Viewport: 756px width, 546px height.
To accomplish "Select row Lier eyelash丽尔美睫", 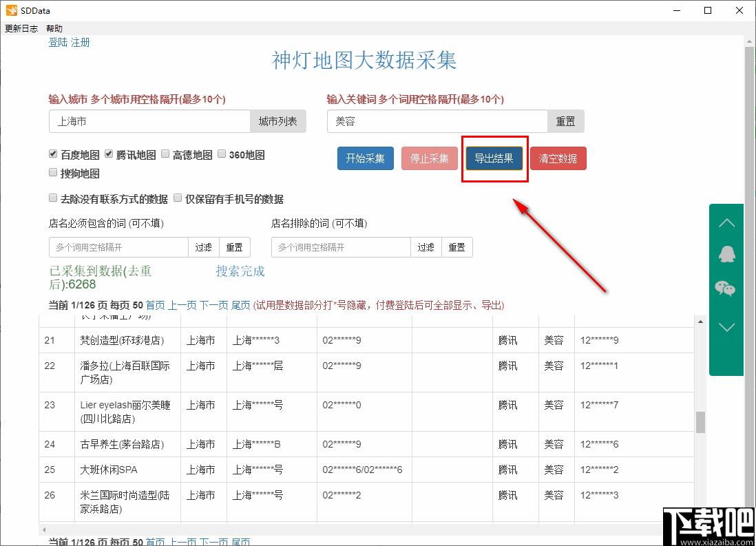I will pos(366,412).
